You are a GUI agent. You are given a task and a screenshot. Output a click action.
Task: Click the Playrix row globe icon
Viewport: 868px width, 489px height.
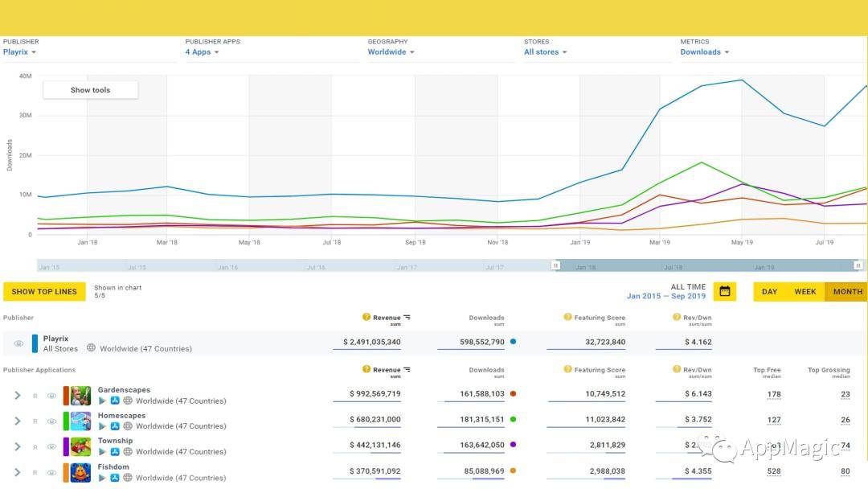pyautogui.click(x=92, y=347)
